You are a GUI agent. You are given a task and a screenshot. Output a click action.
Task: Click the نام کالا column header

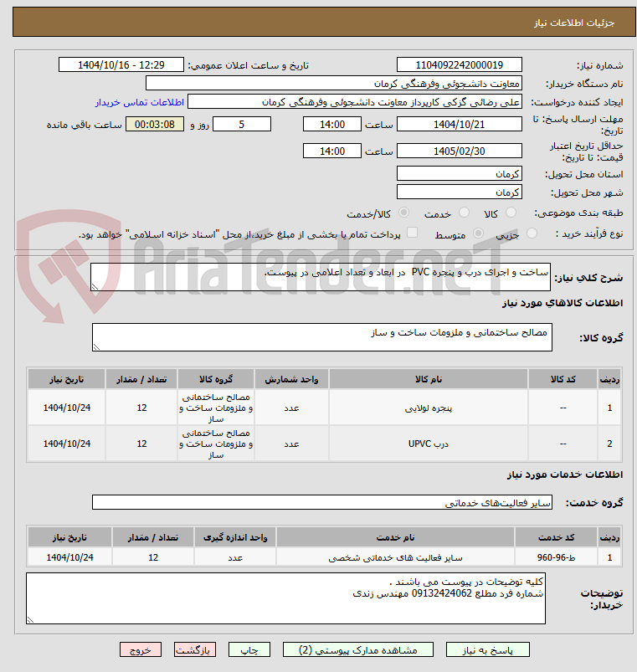click(429, 379)
